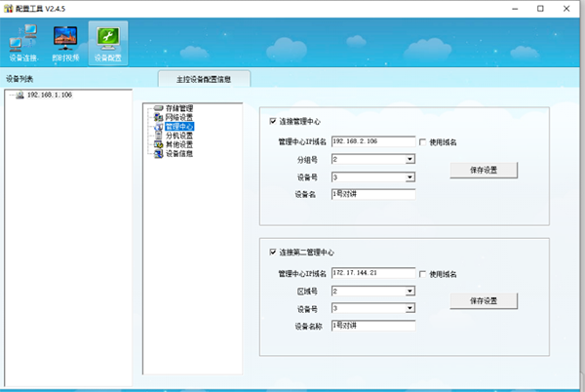Click the 设备名称 input field

pos(373,326)
